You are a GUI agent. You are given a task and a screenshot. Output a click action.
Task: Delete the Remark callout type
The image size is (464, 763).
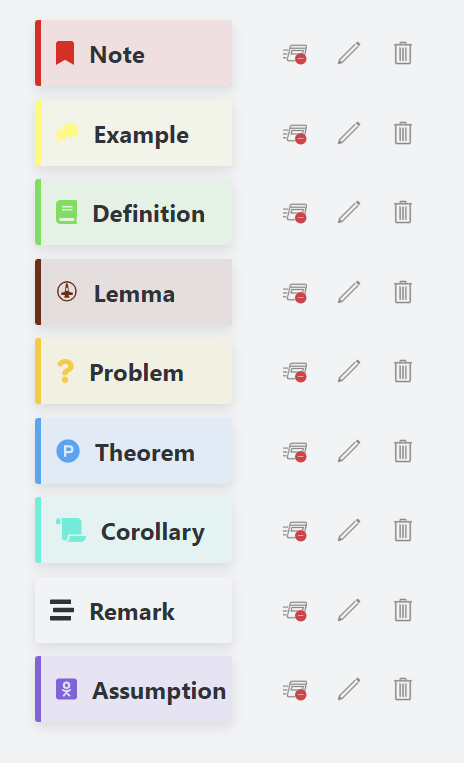(403, 610)
